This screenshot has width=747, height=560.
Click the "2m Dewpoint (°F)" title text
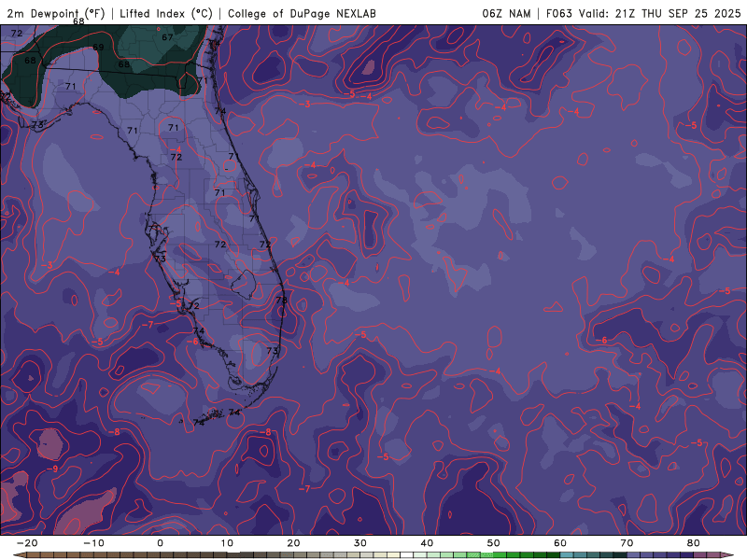pos(56,13)
